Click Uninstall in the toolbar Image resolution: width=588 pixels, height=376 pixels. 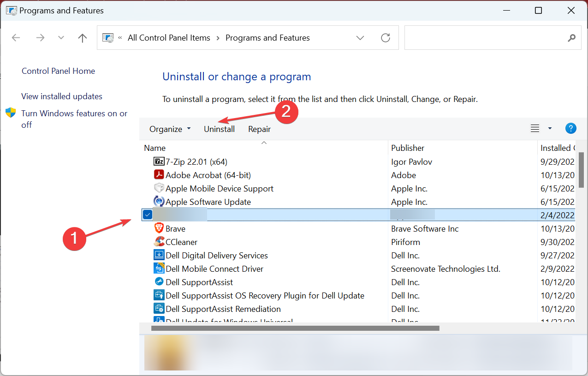click(220, 129)
